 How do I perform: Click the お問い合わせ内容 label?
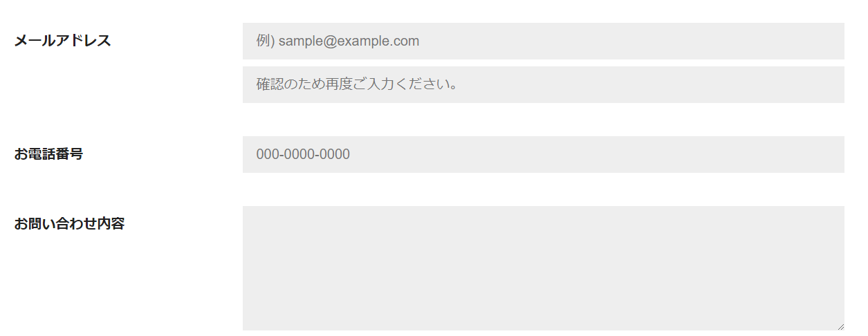pyautogui.click(x=69, y=224)
